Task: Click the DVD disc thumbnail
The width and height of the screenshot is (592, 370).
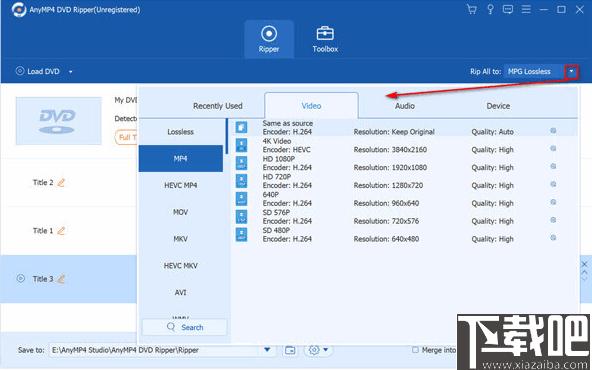Action: tap(59, 121)
